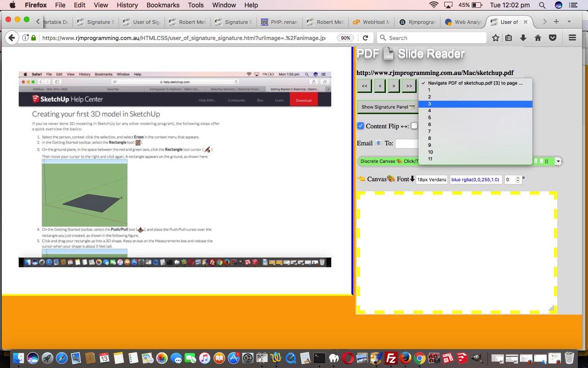The height and width of the screenshot is (368, 588).
Task: Click the Email To input field
Action: (x=407, y=144)
